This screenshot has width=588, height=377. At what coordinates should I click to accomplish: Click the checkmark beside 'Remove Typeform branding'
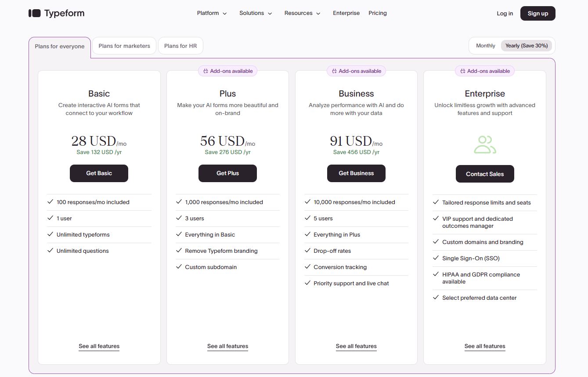coord(178,251)
